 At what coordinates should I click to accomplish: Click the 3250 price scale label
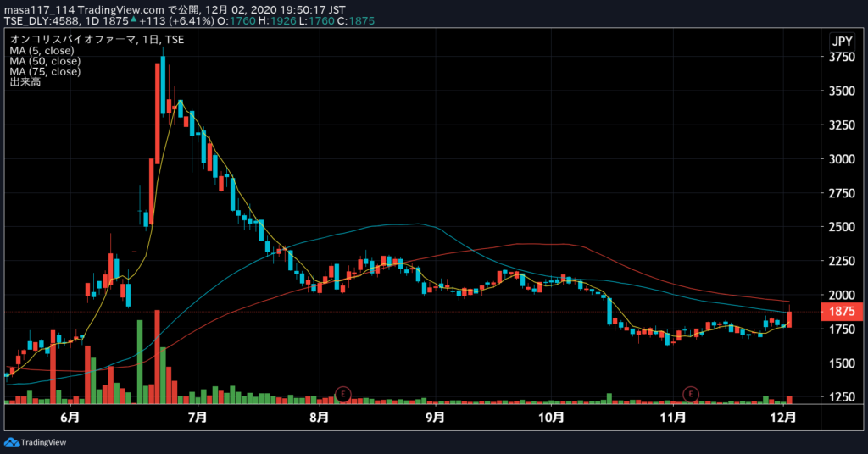pos(842,125)
